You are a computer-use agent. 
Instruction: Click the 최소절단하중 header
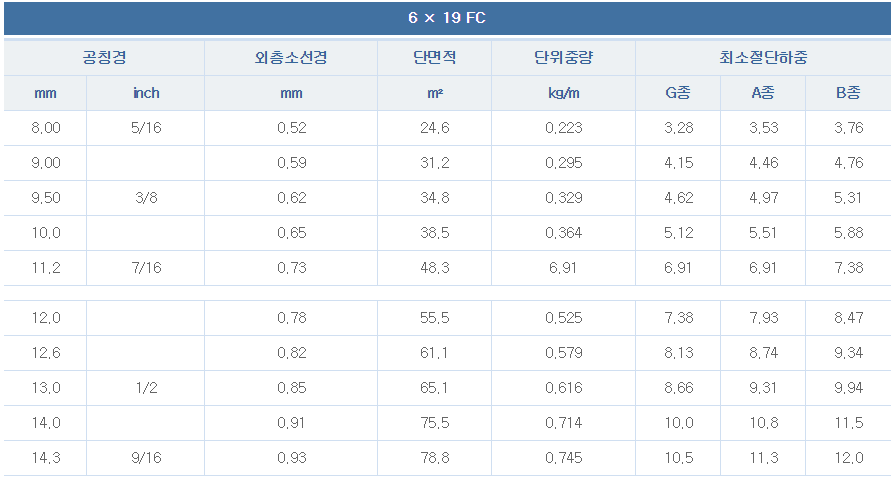coord(763,58)
